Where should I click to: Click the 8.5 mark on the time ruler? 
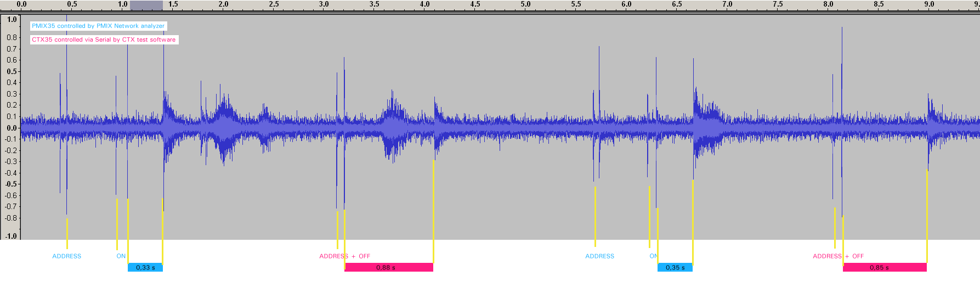click(879, 4)
